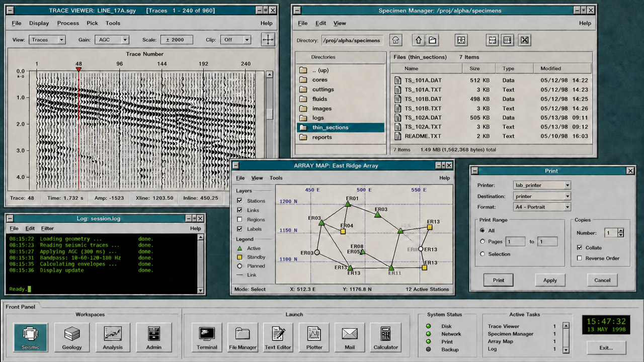Open the cores folder in Directories

319,80
